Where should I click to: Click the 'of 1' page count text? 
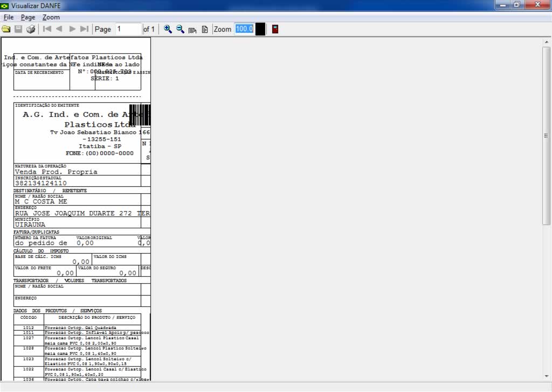(x=149, y=29)
